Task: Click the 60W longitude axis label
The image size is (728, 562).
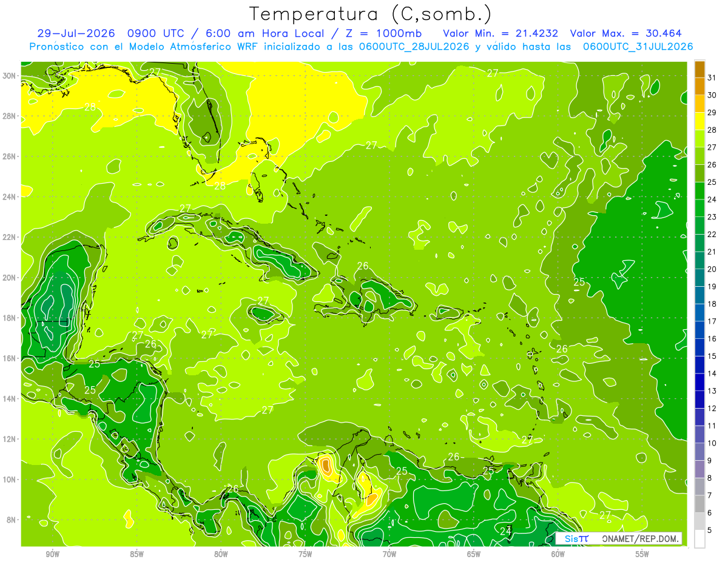Action: point(558,554)
